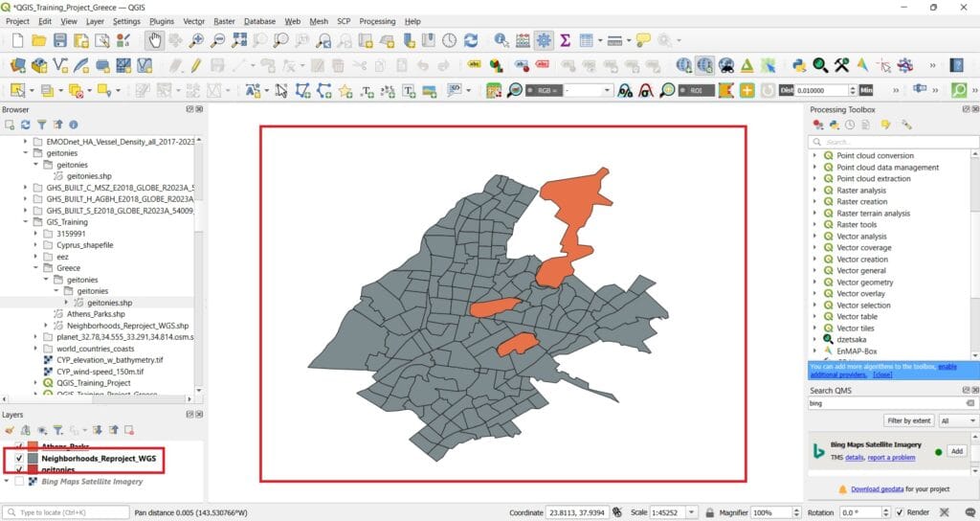Screen dimensions: 980x521
Task: Click the SCP add ROI plus icon
Action: 746,91
